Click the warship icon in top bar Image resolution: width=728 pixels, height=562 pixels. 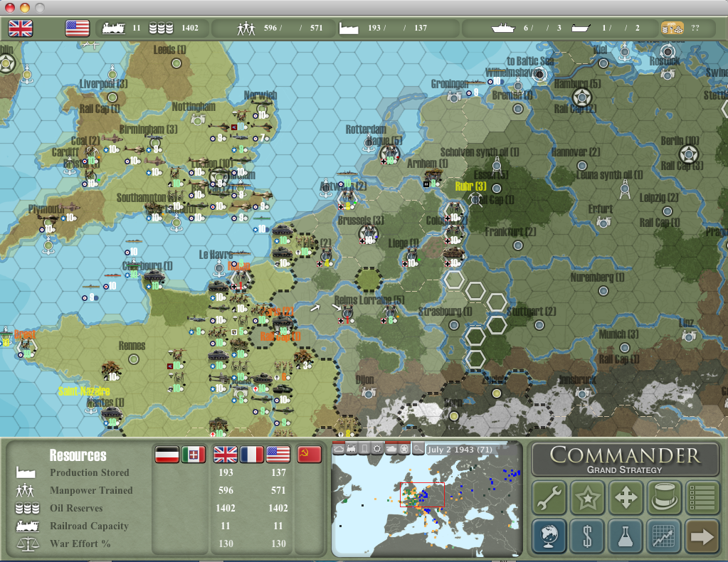(x=503, y=28)
